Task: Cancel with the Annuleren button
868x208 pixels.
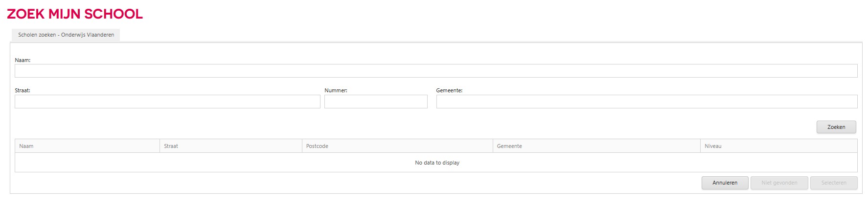Action: [725, 183]
